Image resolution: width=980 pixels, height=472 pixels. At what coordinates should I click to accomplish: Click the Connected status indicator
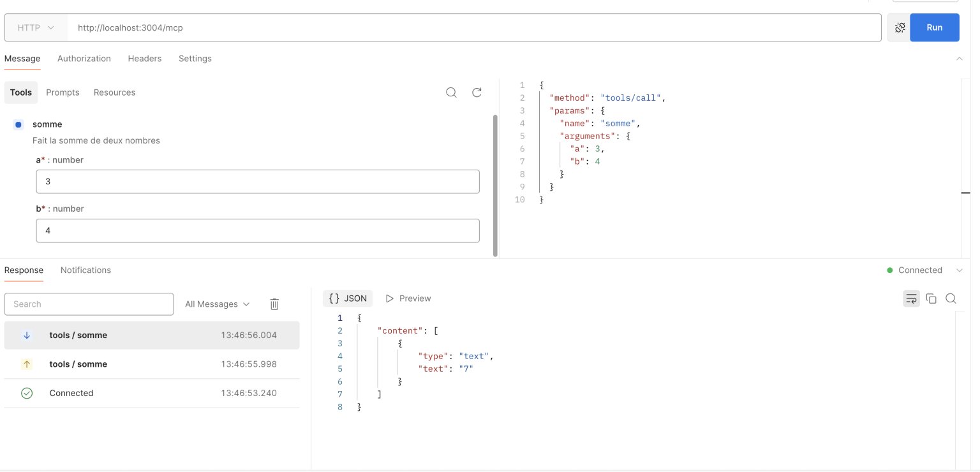pos(914,270)
